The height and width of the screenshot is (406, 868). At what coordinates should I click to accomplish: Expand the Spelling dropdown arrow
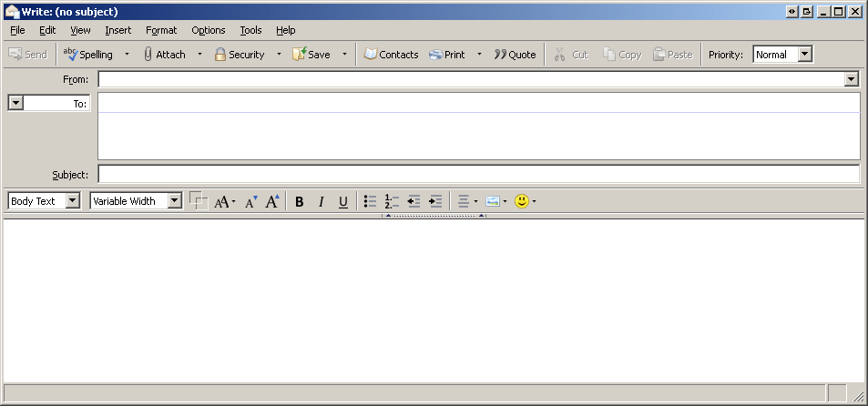(x=127, y=55)
